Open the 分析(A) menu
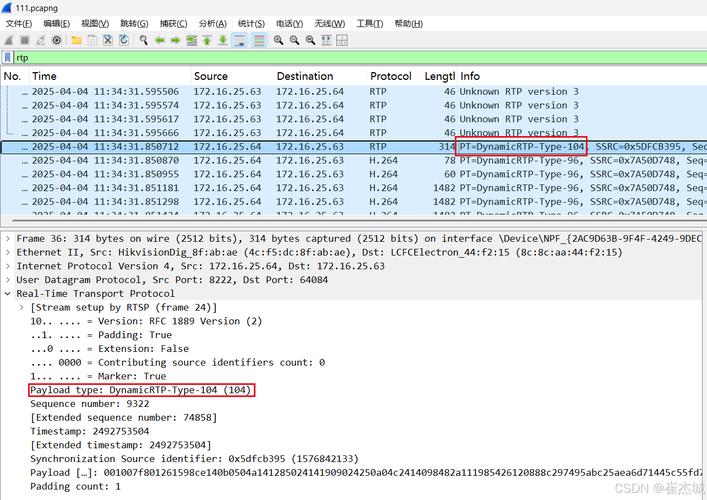707x500 pixels. click(212, 23)
